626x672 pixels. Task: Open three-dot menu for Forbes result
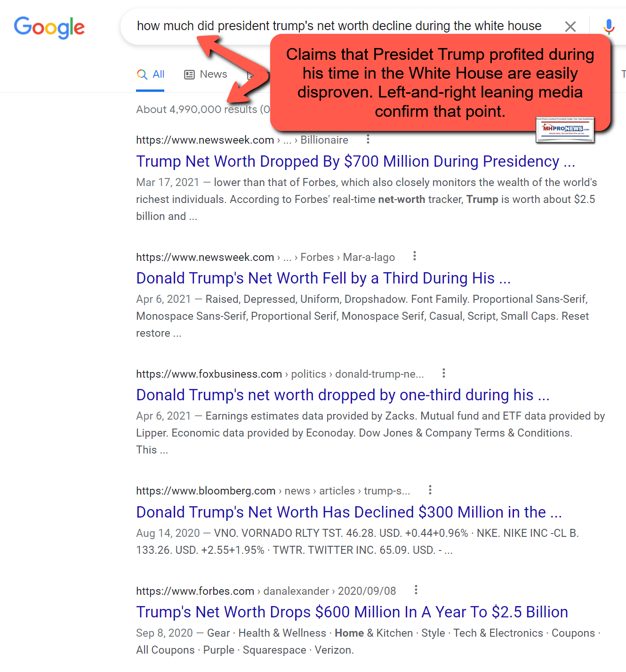click(416, 590)
